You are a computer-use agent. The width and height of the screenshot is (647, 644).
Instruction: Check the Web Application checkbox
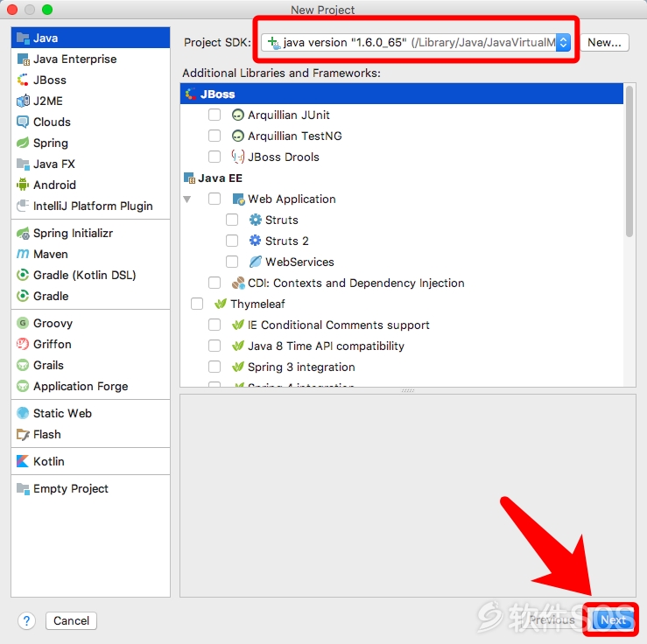click(214, 199)
